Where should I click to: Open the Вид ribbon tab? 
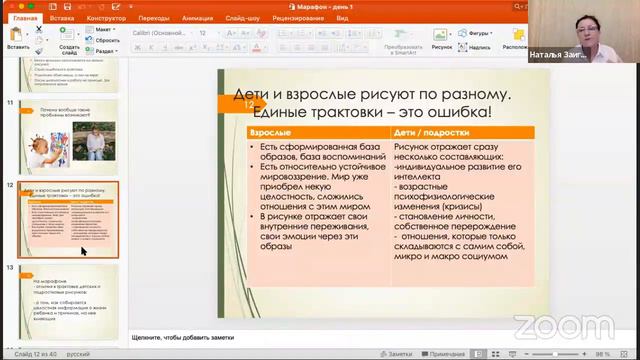pyautogui.click(x=342, y=18)
